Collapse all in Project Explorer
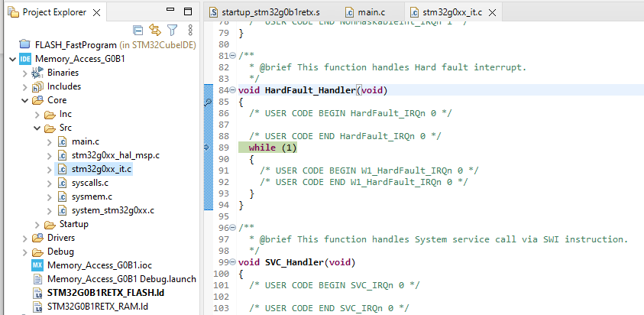This screenshot has width=644, height=315. pyautogui.click(x=138, y=30)
